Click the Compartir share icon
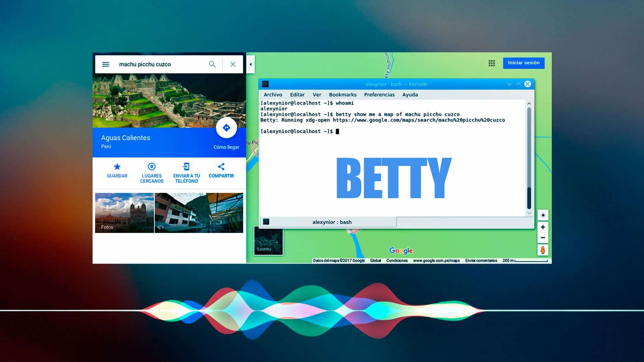 [221, 167]
